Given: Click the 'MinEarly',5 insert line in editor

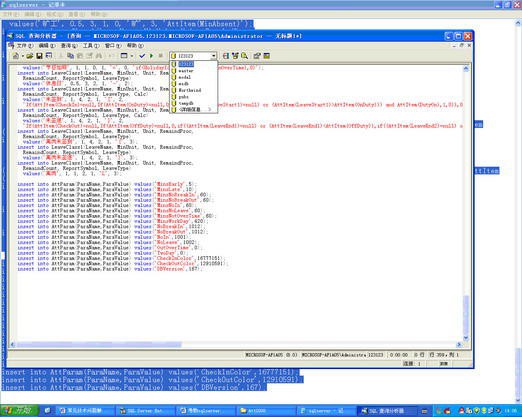Looking at the screenshot, I should pyautogui.click(x=107, y=184).
